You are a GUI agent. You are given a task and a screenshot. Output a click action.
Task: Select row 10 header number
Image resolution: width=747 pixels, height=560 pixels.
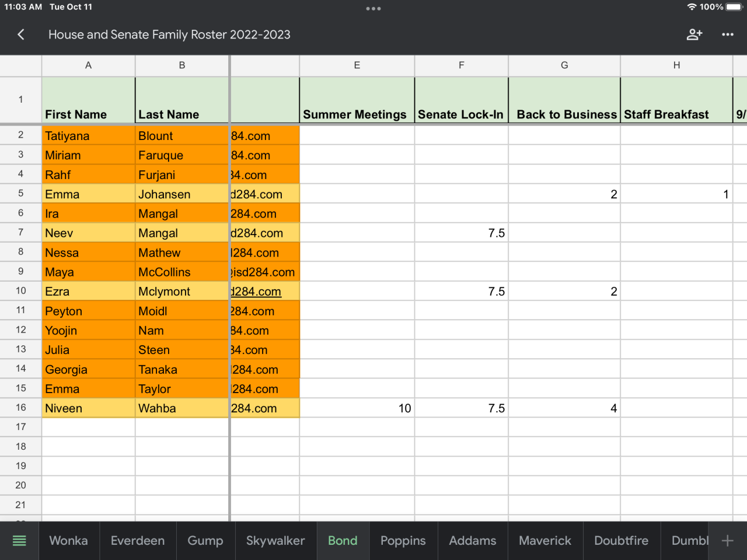point(20,290)
